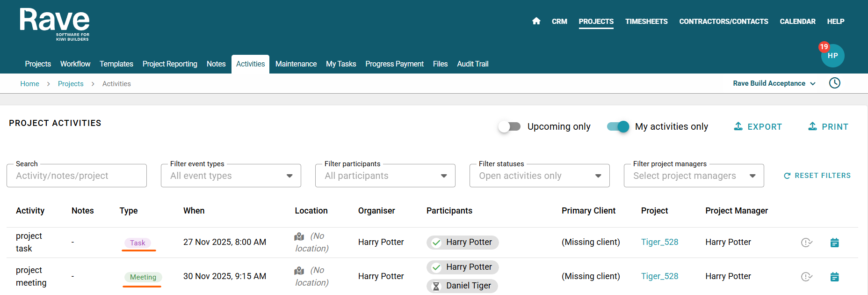Click the EXPORT button

pos(758,126)
